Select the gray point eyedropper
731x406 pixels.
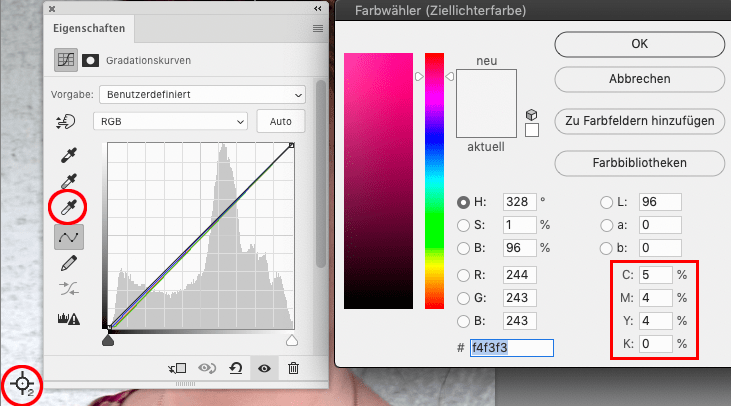[x=68, y=181]
